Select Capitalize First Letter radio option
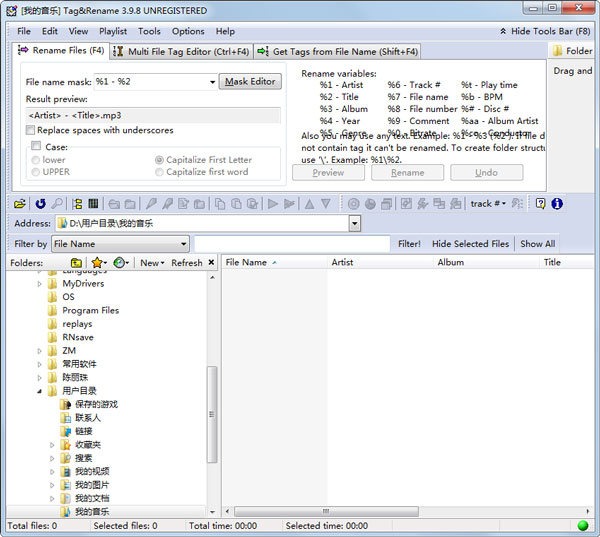Screen dimensions: 600x537 coord(159,160)
